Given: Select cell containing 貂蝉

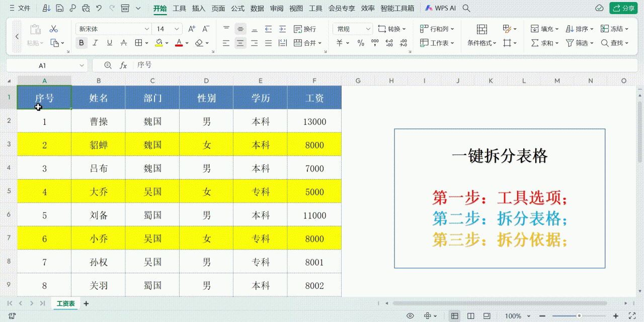Looking at the screenshot, I should coord(99,145).
